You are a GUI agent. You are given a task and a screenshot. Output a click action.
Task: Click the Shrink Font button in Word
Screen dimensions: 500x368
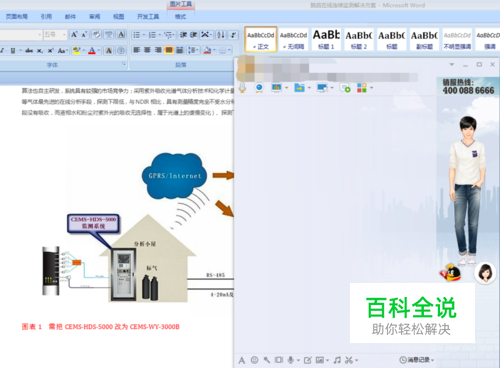click(84, 35)
